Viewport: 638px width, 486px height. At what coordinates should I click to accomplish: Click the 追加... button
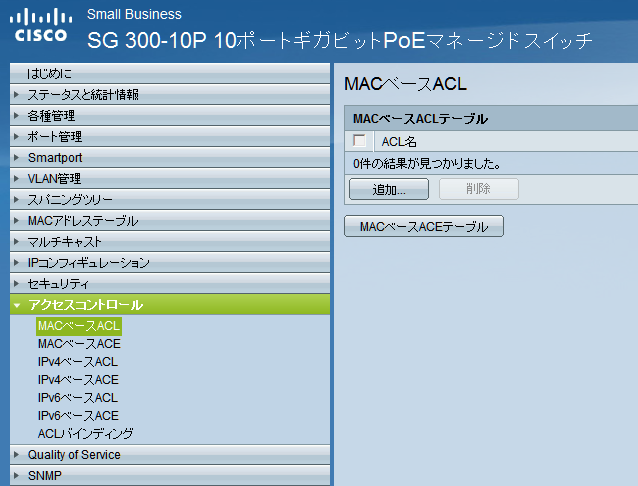tap(389, 189)
